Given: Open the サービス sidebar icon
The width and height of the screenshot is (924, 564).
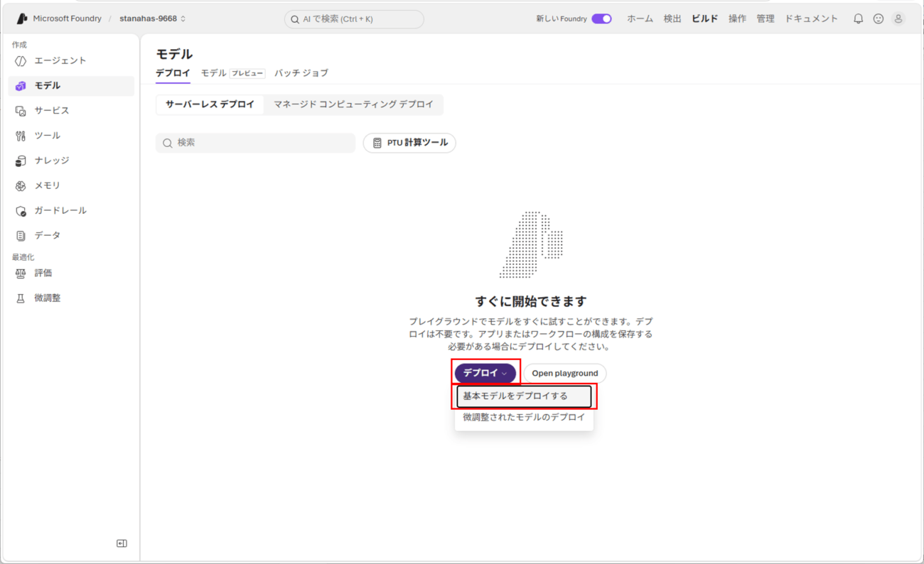Looking at the screenshot, I should [x=21, y=111].
